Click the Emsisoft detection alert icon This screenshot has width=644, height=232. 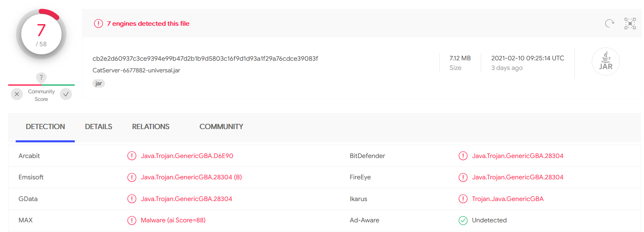point(132,177)
